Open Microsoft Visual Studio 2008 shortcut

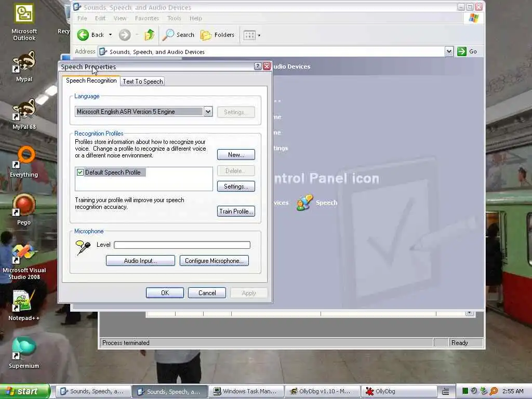24,261
